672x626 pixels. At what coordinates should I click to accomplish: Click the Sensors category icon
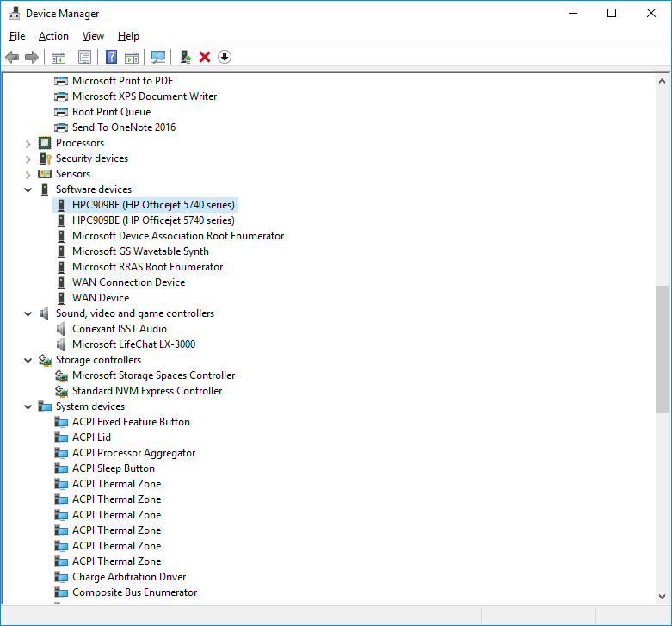pos(45,174)
